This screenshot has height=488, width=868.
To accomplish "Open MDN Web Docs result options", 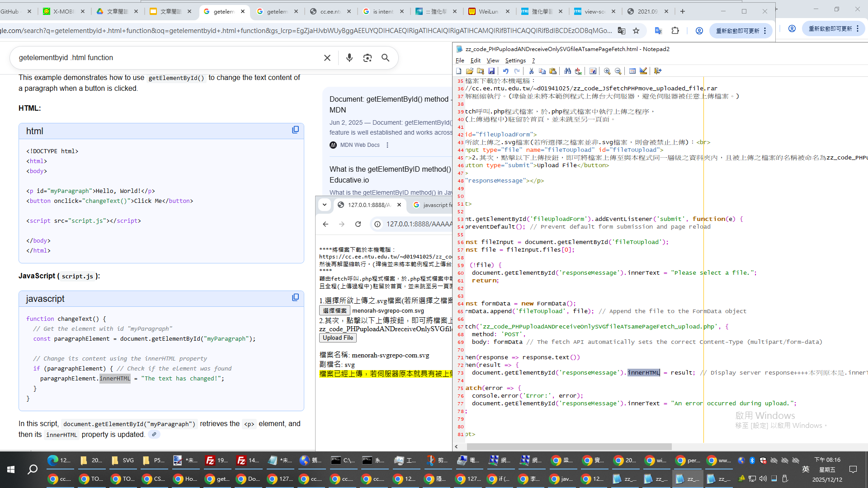I will tap(387, 145).
